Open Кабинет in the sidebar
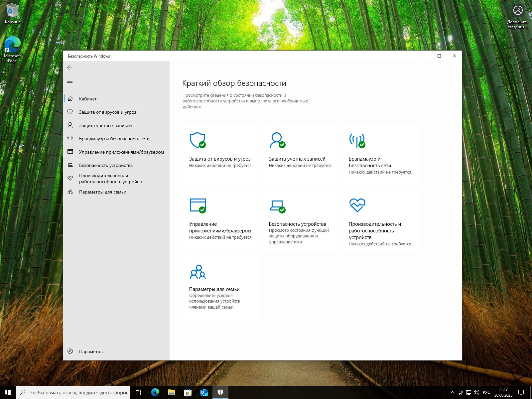Screen dimensions: 532x399 coord(116,99)
